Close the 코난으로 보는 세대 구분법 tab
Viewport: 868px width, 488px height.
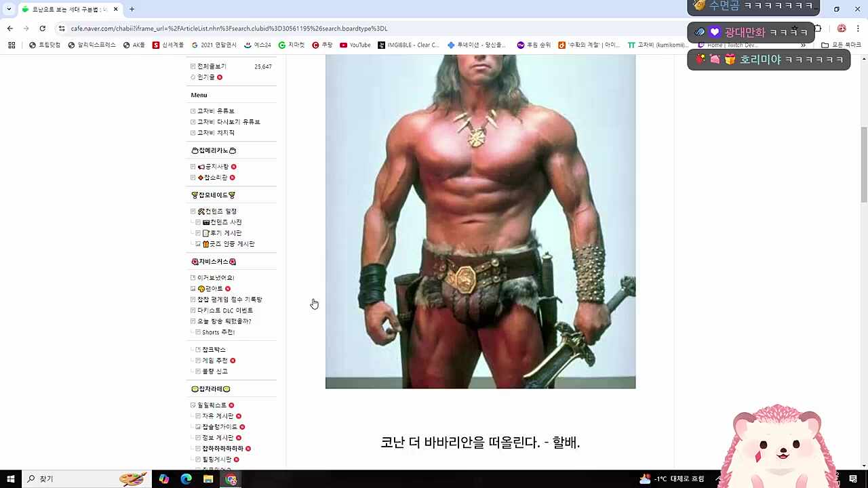click(115, 9)
